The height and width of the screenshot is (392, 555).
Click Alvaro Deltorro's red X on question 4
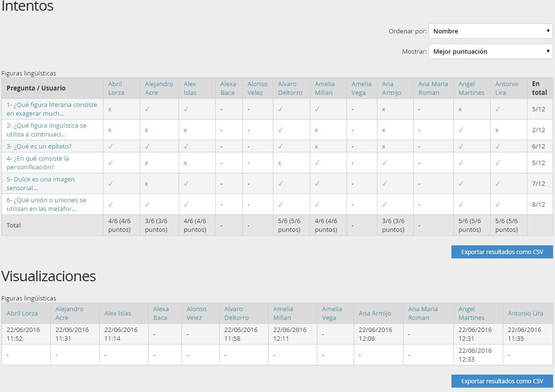tap(280, 163)
